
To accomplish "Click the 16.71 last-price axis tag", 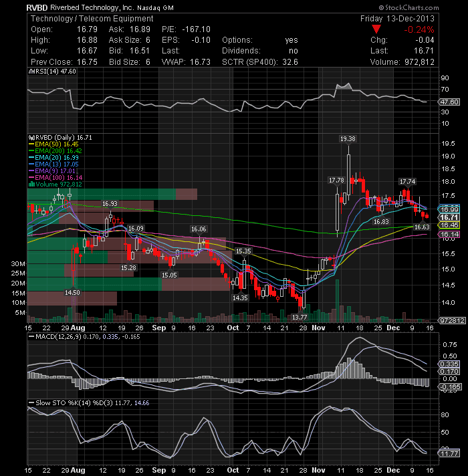I will [x=449, y=217].
